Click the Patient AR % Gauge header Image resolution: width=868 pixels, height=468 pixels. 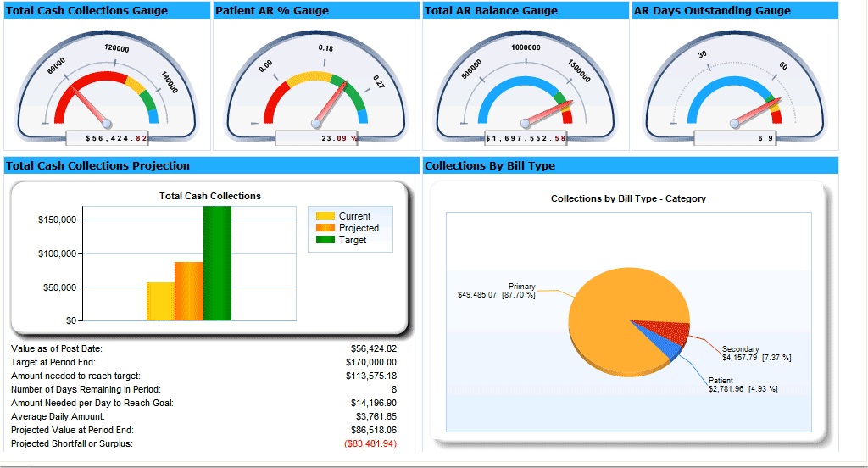pyautogui.click(x=272, y=11)
